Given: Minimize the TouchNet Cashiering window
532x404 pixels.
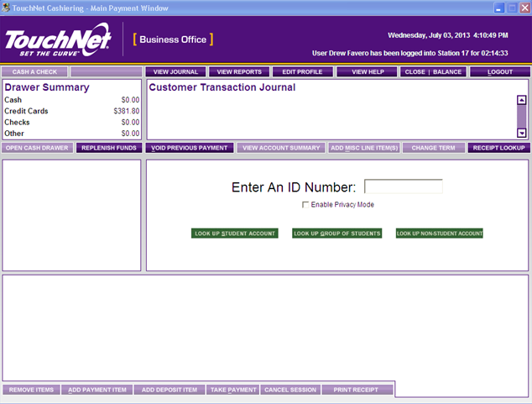Looking at the screenshot, I should pyautogui.click(x=498, y=8).
